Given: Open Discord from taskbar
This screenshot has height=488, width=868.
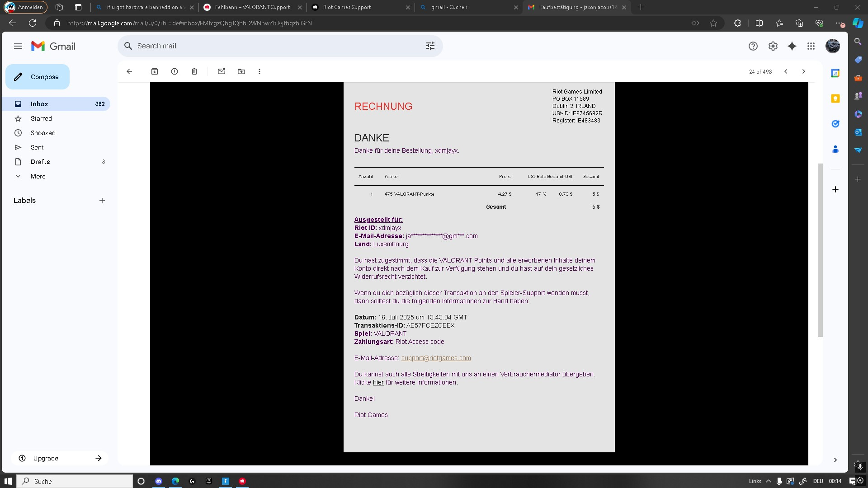Looking at the screenshot, I should point(159,481).
